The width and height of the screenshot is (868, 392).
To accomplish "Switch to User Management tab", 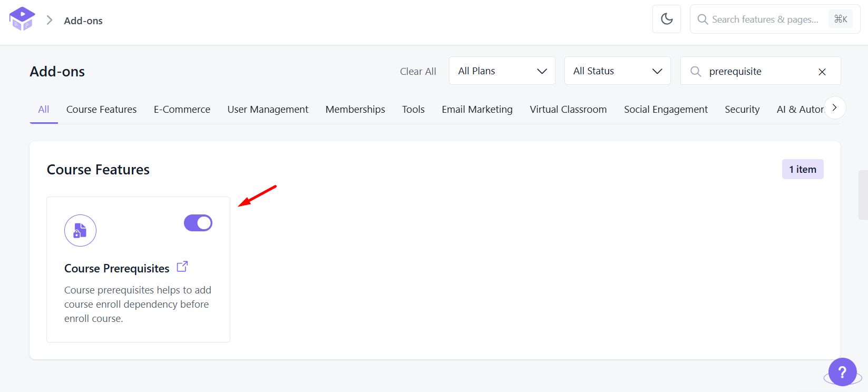I will click(268, 109).
